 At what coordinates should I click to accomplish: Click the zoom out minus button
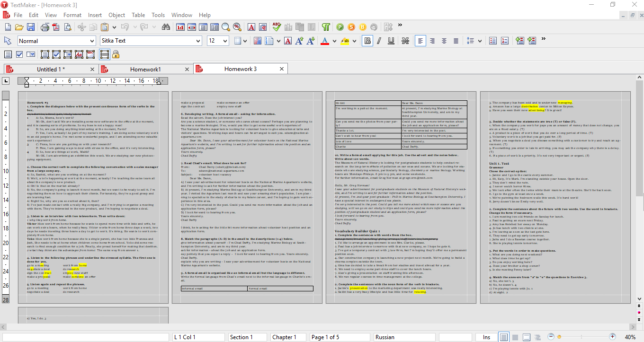pyautogui.click(x=551, y=337)
